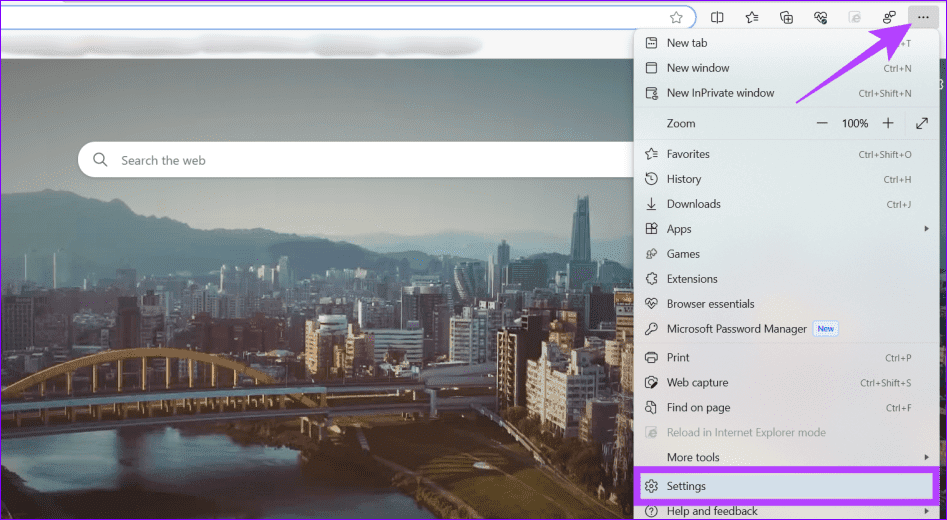Open the Split screen toolbar icon
This screenshot has height=520, width=947.
[x=717, y=18]
